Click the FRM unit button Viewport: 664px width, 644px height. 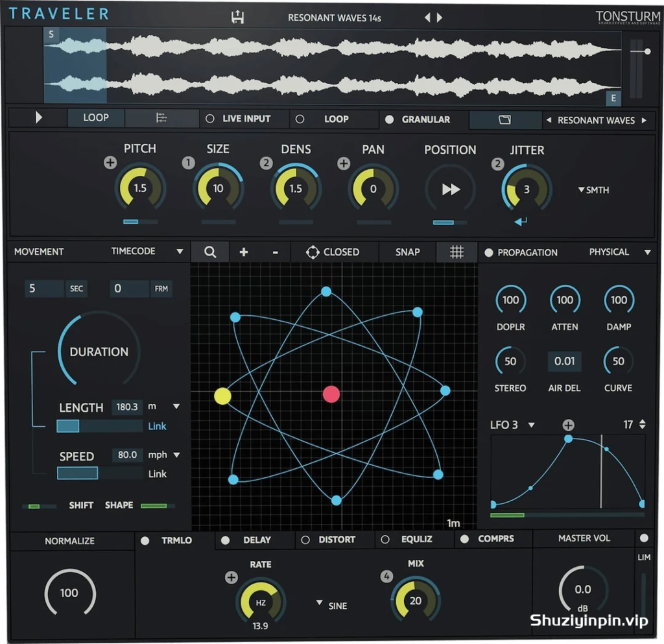tap(161, 289)
